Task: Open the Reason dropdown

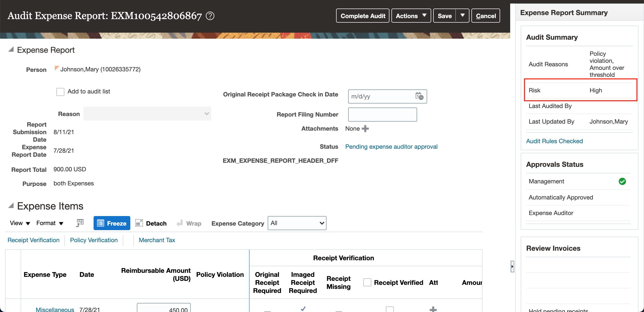Action: pos(207,114)
